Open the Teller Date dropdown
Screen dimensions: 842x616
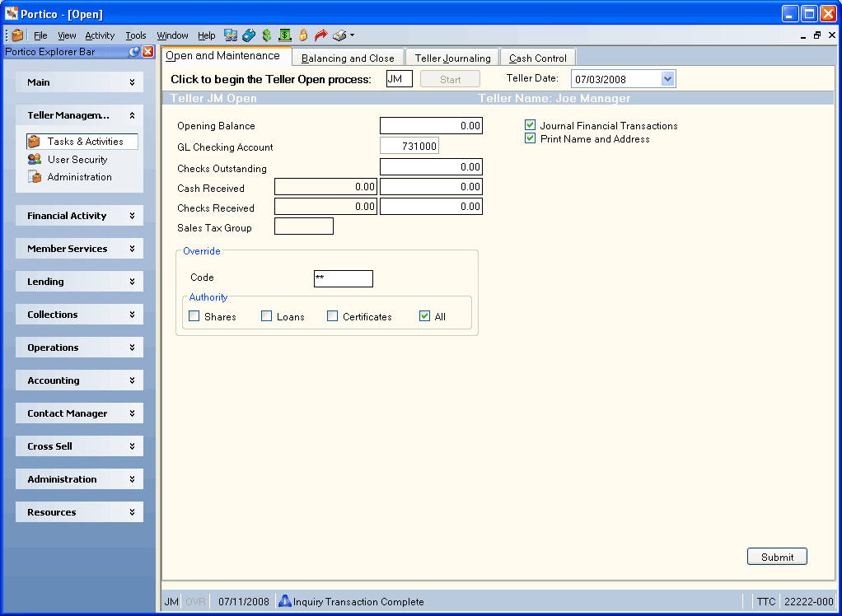667,79
